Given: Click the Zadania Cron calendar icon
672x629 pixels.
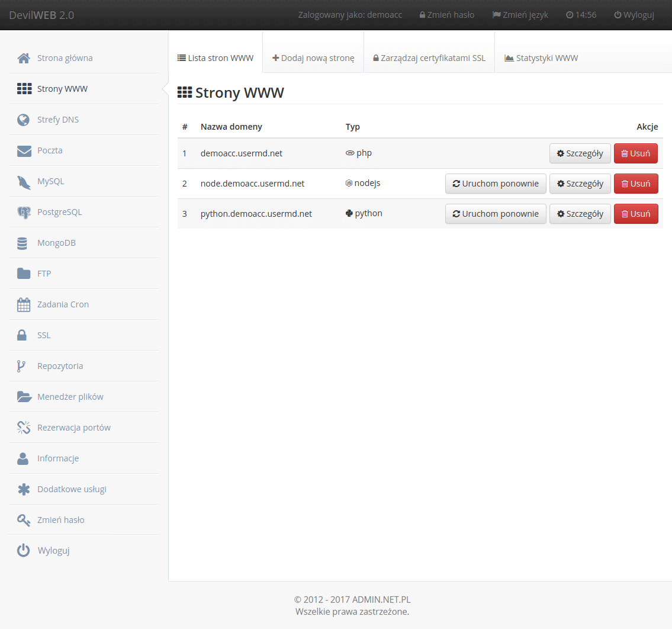Looking at the screenshot, I should [x=24, y=304].
